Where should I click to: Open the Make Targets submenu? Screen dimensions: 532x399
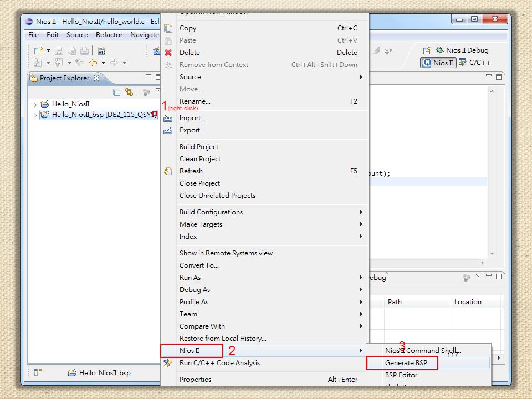click(x=265, y=224)
